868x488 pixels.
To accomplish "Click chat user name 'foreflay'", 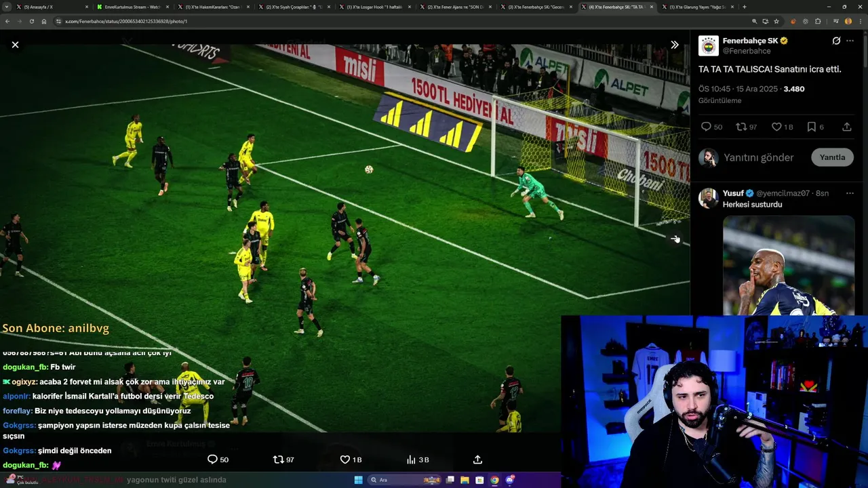I will [18, 411].
